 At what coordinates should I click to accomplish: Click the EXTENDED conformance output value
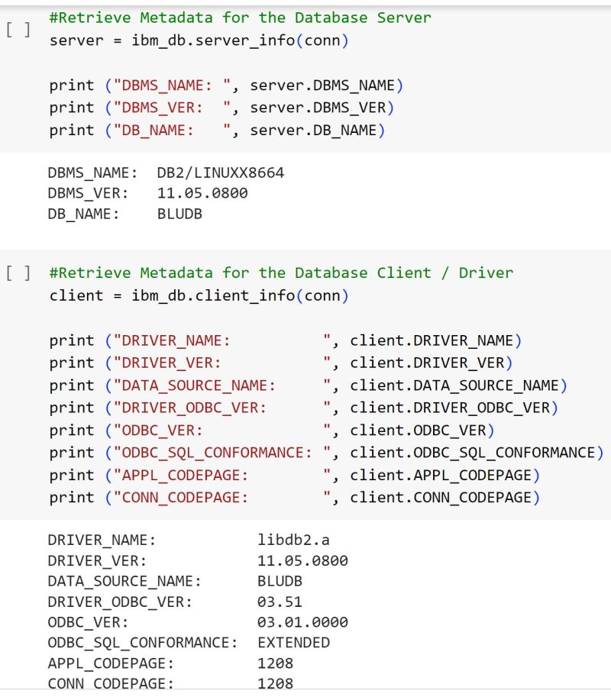[293, 643]
